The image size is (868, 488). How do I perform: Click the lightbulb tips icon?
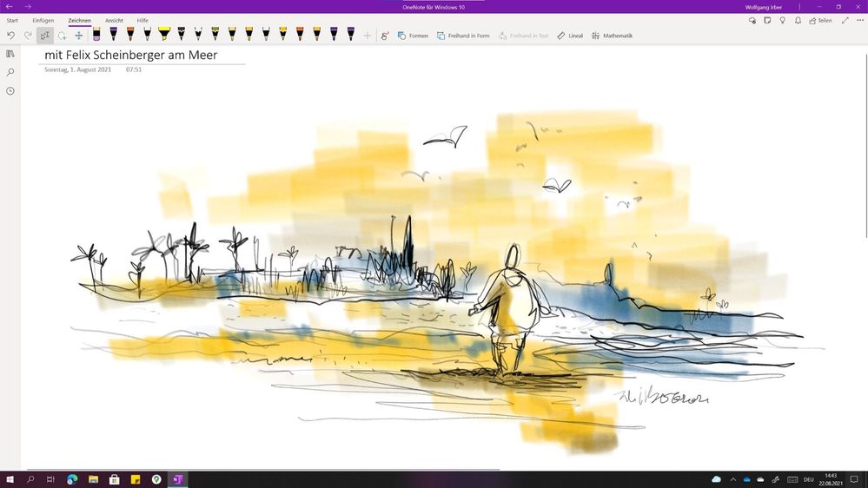click(x=782, y=21)
